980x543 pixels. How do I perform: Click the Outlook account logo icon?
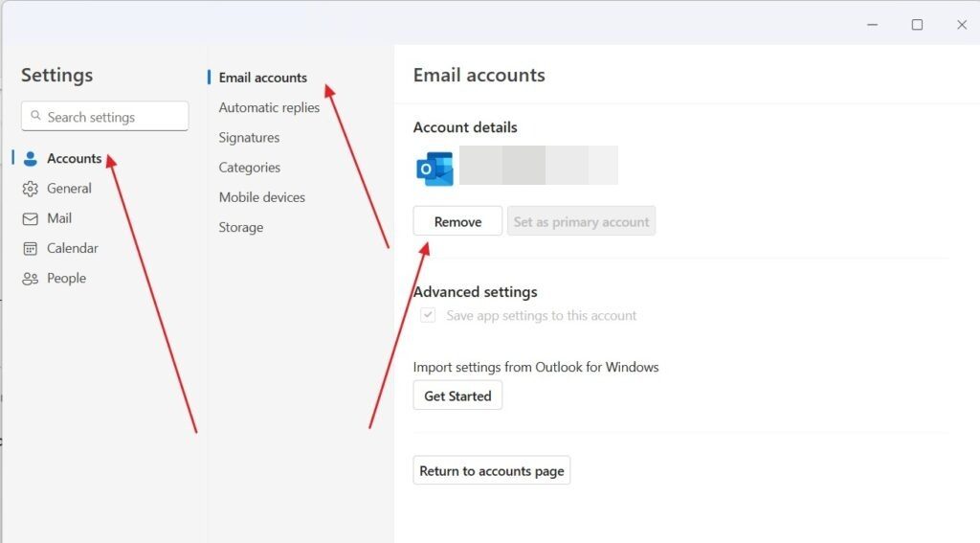[x=434, y=167]
